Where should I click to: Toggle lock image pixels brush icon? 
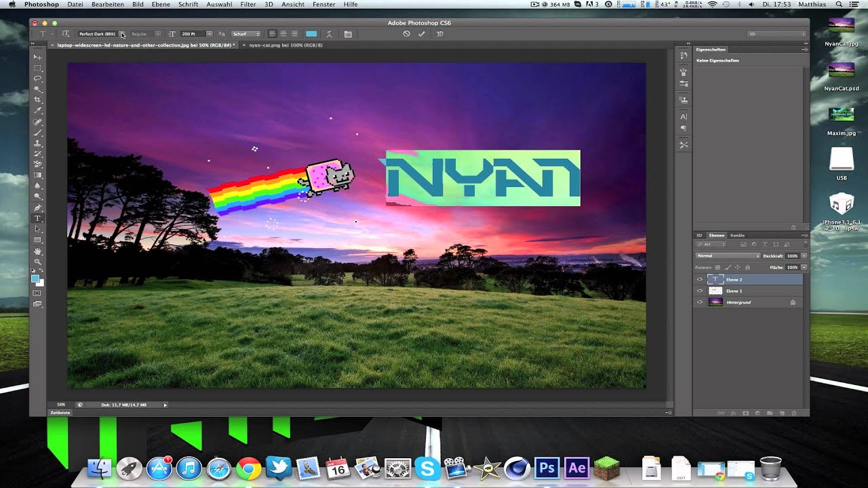(728, 267)
